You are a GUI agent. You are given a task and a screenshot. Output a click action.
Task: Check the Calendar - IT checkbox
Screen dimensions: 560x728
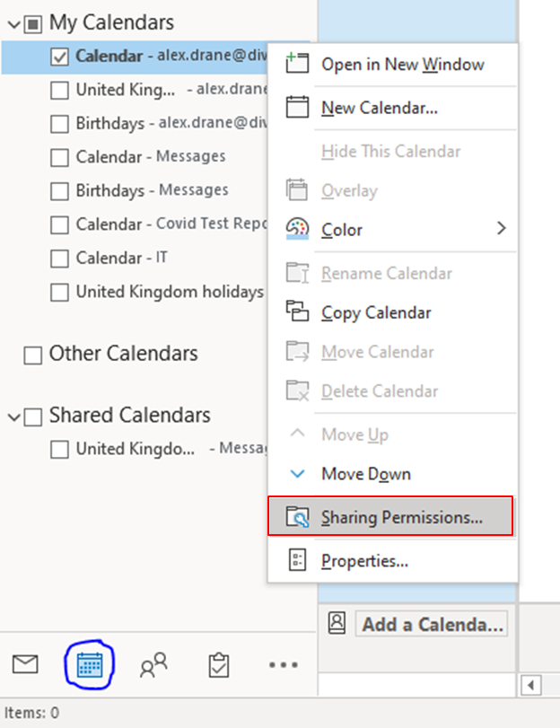(x=60, y=259)
